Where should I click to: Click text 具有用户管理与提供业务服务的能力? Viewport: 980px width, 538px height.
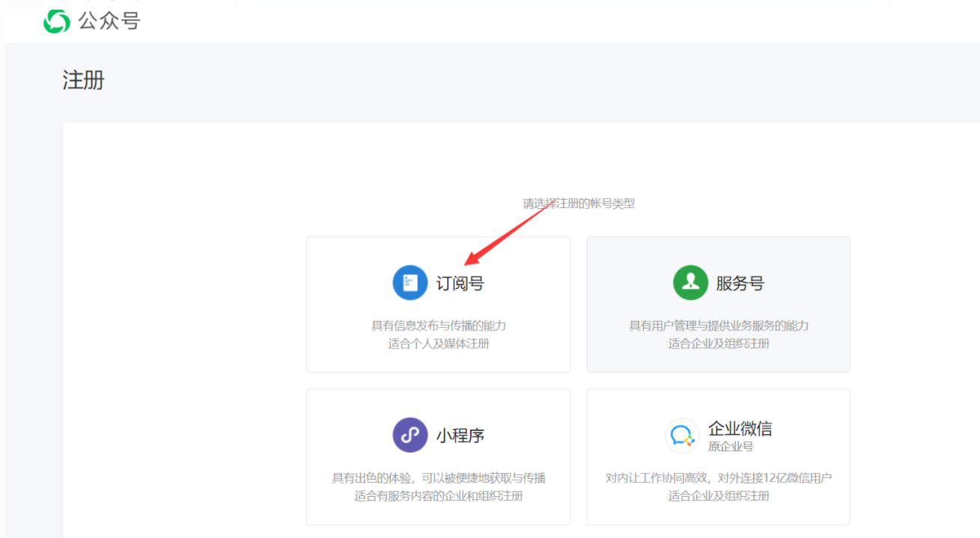click(719, 325)
